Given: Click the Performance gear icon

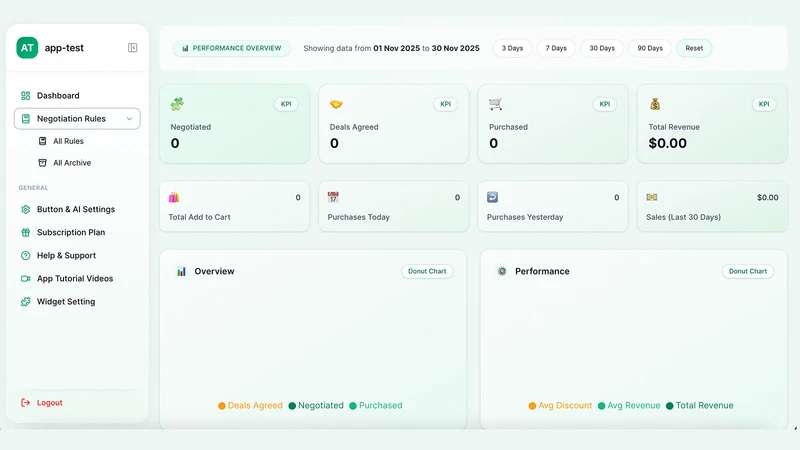Looking at the screenshot, I should (x=502, y=271).
